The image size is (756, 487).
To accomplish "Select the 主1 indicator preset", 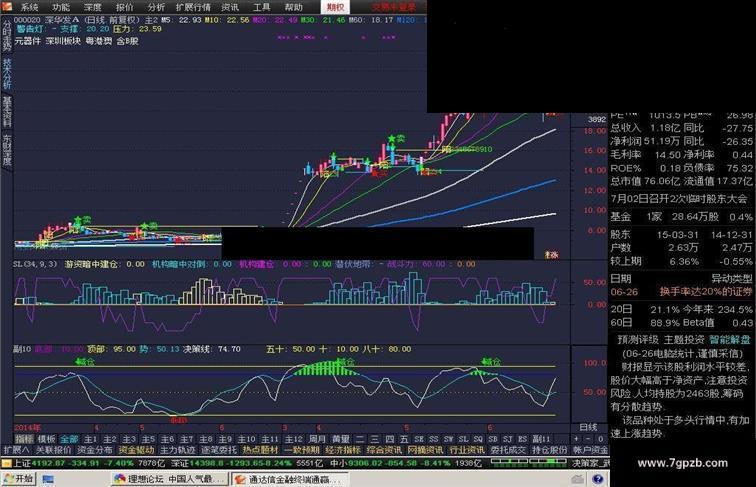I will (x=90, y=439).
